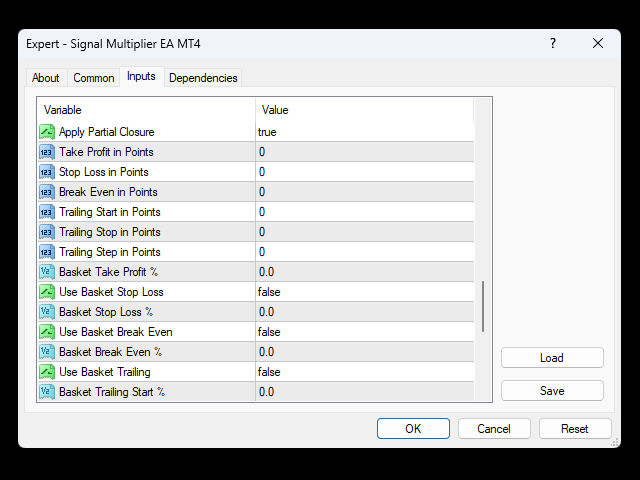Image resolution: width=640 pixels, height=480 pixels.
Task: Click the icon beside Apply Partial Closure
Action: 47,132
